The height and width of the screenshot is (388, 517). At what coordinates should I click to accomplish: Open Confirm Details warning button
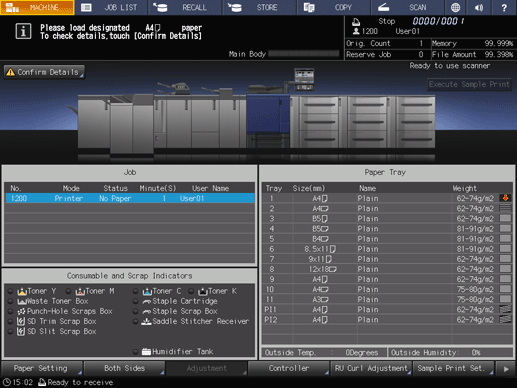click(x=44, y=72)
